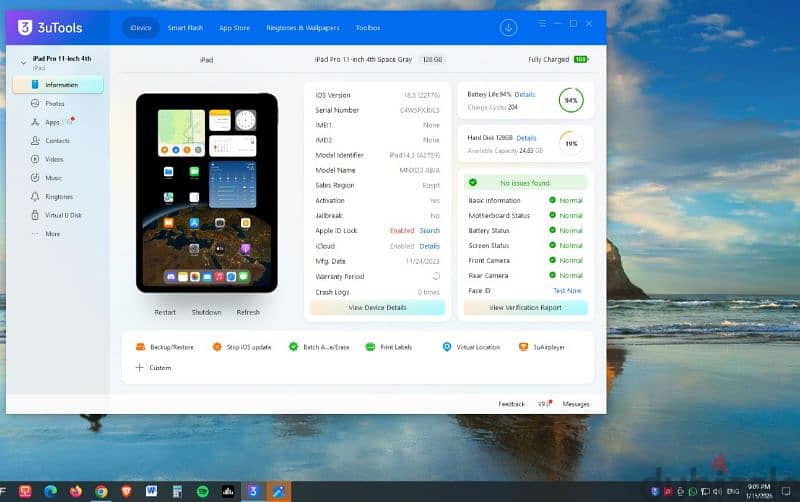Select Information in the sidebar
This screenshot has height=502, width=800.
coord(58,85)
